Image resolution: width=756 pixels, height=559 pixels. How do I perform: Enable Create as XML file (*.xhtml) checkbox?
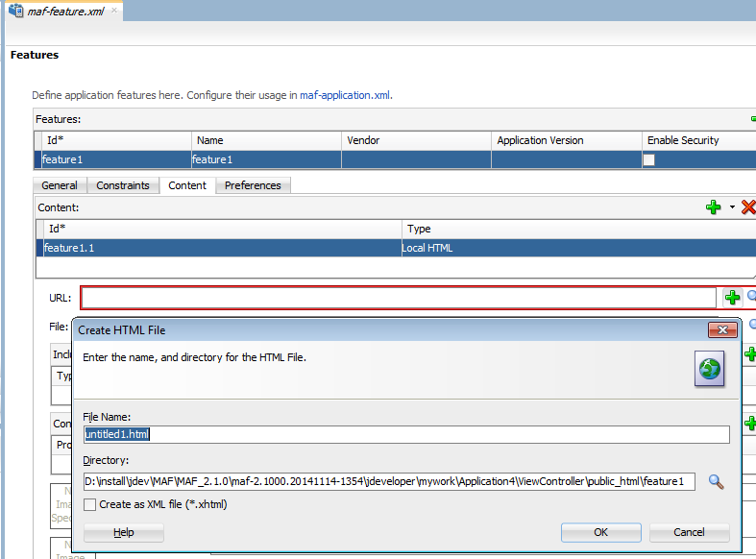(89, 504)
